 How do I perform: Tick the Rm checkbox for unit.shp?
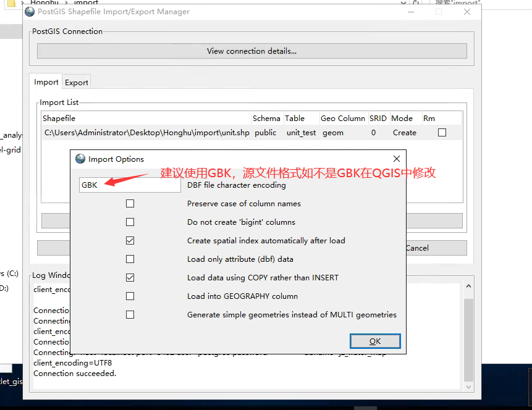442,133
